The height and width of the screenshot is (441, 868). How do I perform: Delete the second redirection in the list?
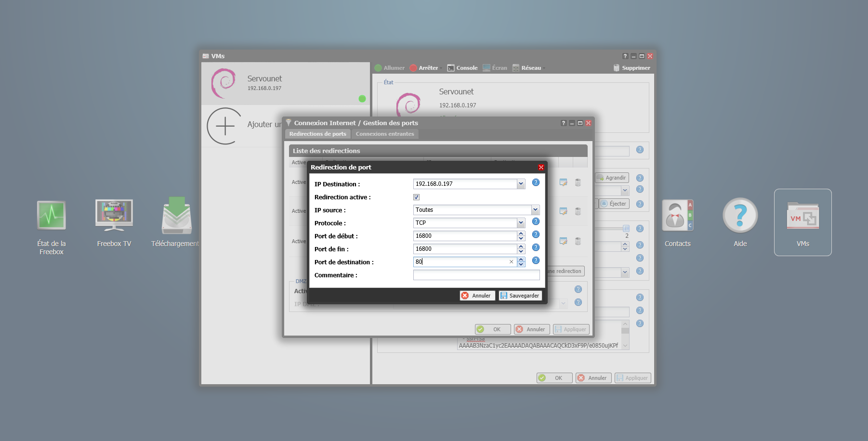tap(578, 211)
